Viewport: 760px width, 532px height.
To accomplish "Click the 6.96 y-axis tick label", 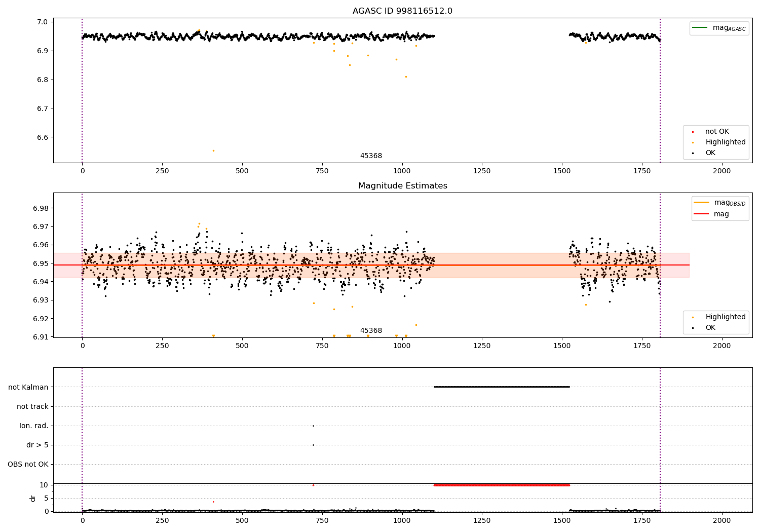I will (x=41, y=245).
